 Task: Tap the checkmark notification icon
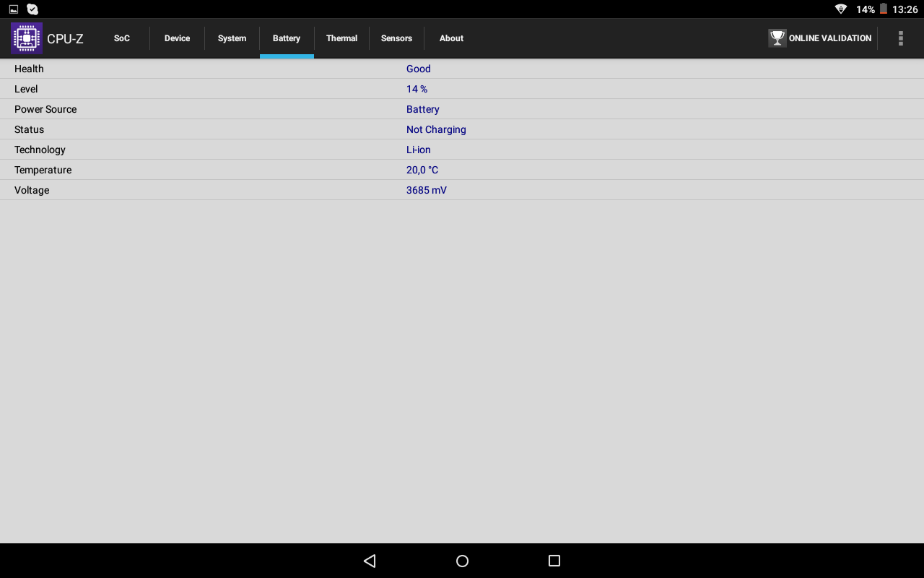coord(32,9)
